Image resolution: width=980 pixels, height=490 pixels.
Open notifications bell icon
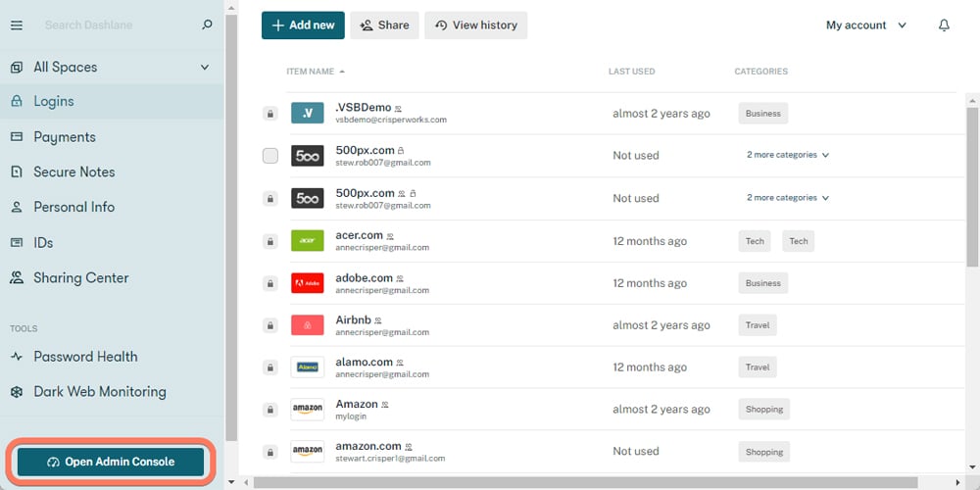point(944,25)
